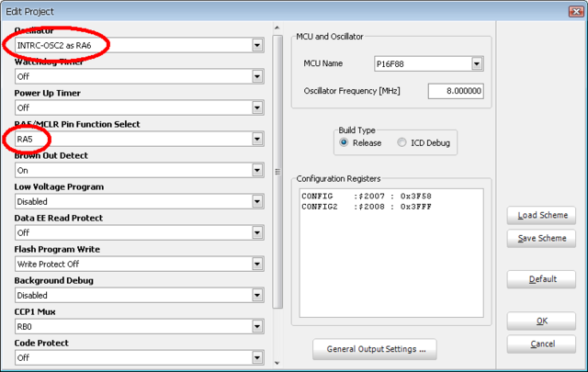Click the CONFIG $2007 value 0x3F58

[x=416, y=197]
